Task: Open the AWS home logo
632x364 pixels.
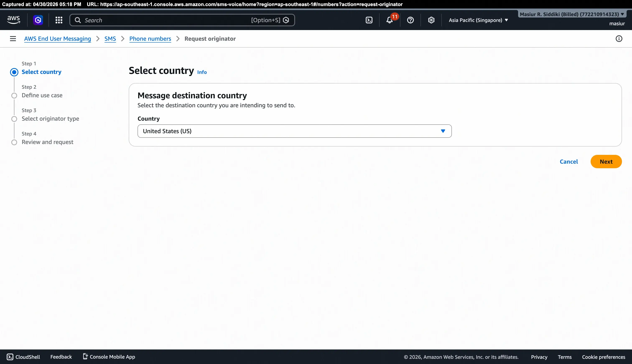Action: (x=14, y=20)
